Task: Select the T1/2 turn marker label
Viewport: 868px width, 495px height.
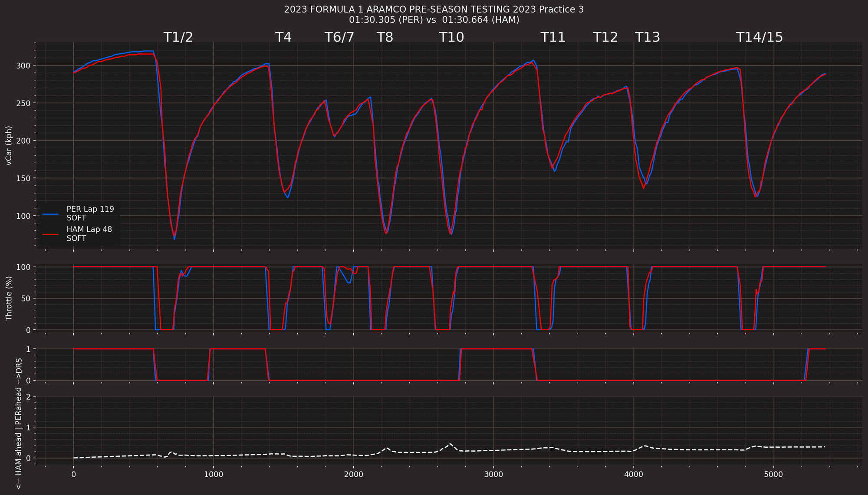Action: coord(178,37)
